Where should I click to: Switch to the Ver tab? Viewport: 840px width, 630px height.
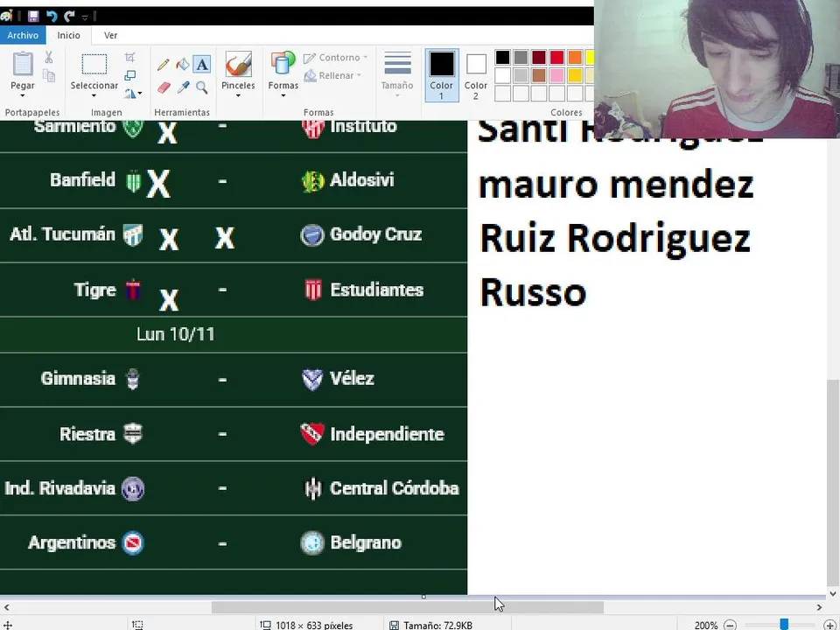tap(110, 35)
